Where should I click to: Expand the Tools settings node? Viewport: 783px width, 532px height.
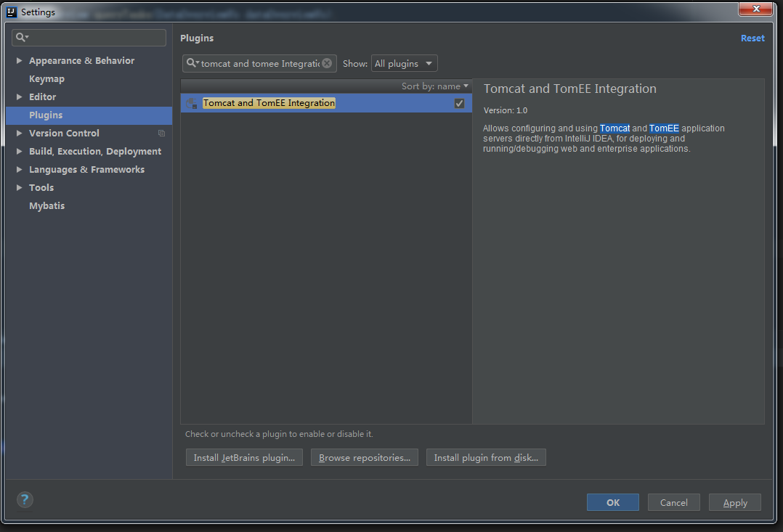click(x=19, y=188)
